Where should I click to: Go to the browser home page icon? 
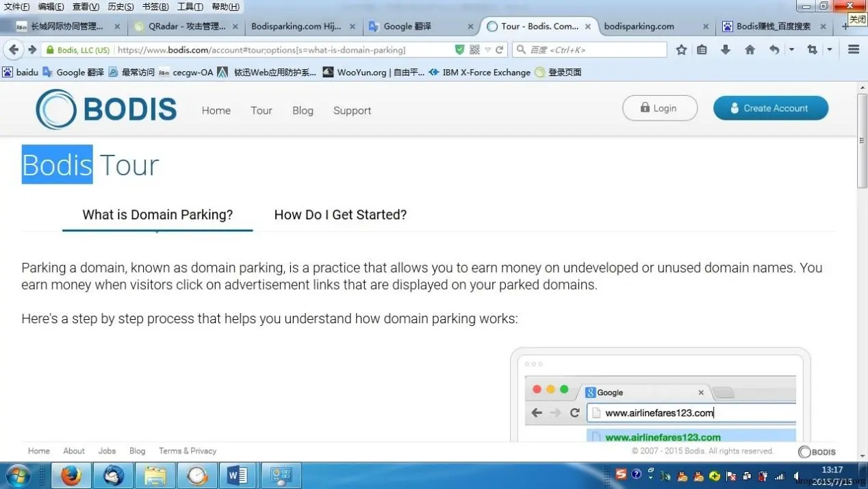750,50
